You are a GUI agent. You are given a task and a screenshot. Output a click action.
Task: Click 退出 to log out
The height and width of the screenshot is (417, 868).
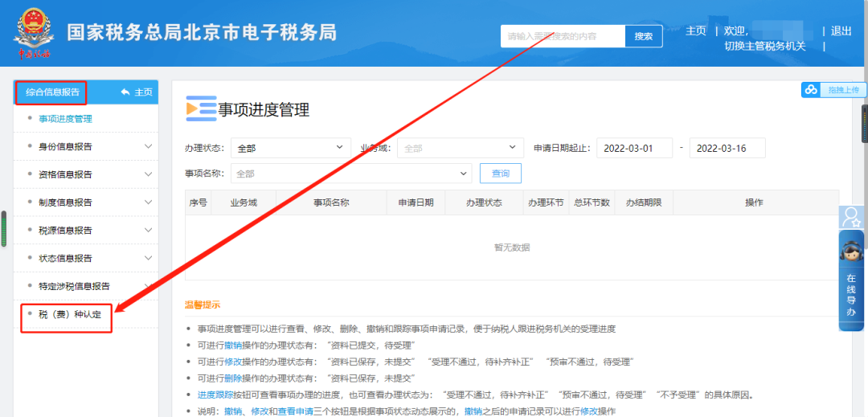[x=841, y=31]
